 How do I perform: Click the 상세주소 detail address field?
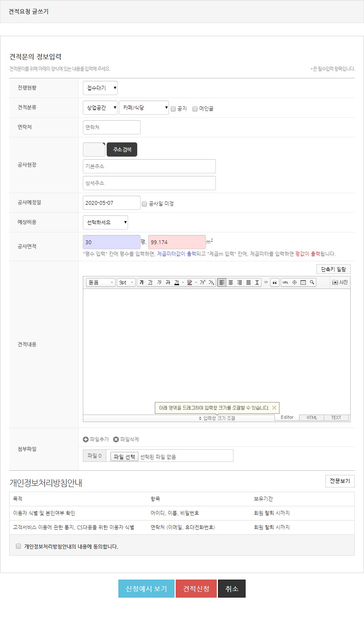coord(149,183)
